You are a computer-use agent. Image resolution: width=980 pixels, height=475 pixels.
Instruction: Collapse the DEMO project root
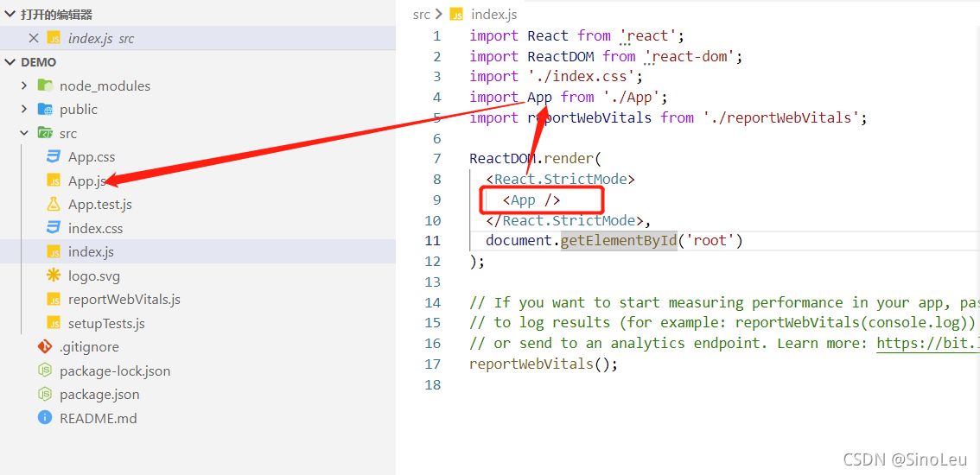coord(10,62)
